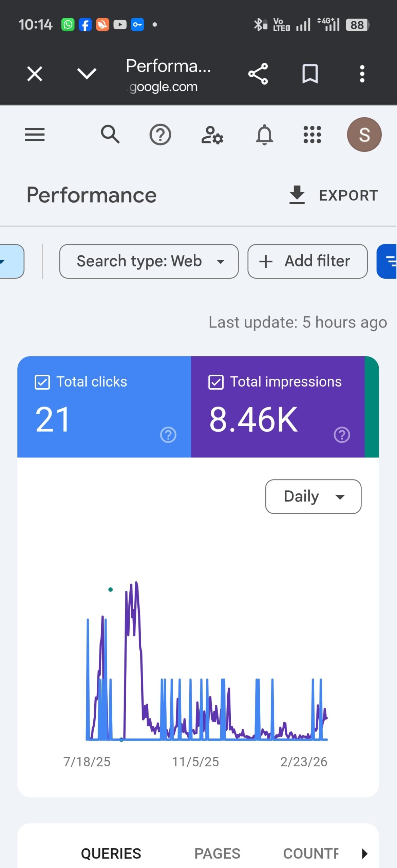
Task: Show help for Total impressions metric
Action: 342,435
